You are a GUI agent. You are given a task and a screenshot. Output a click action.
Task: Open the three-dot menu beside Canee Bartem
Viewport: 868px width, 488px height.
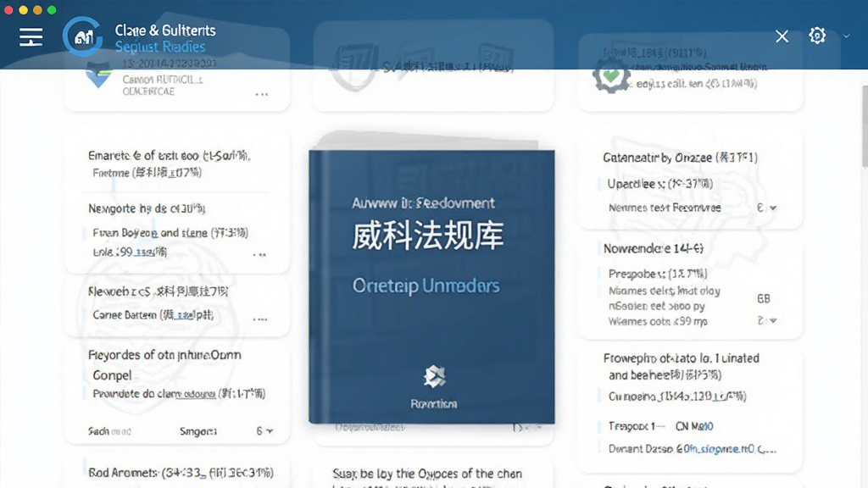pos(260,319)
